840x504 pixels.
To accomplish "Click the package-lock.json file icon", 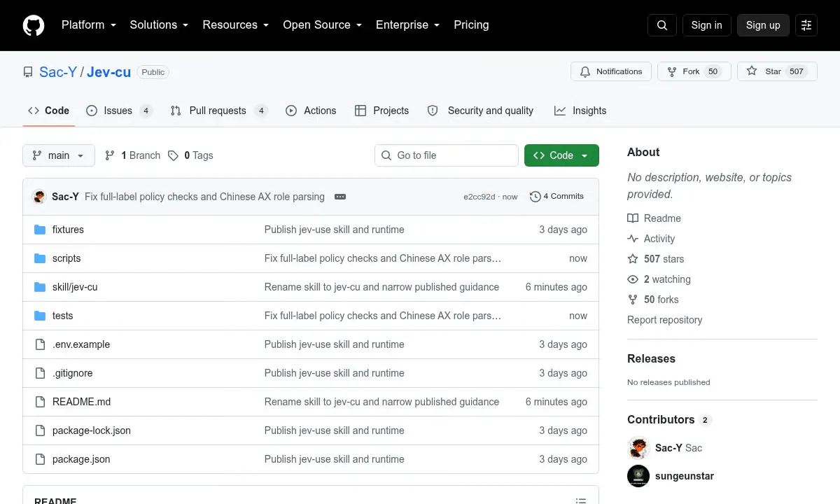I will pyautogui.click(x=40, y=430).
